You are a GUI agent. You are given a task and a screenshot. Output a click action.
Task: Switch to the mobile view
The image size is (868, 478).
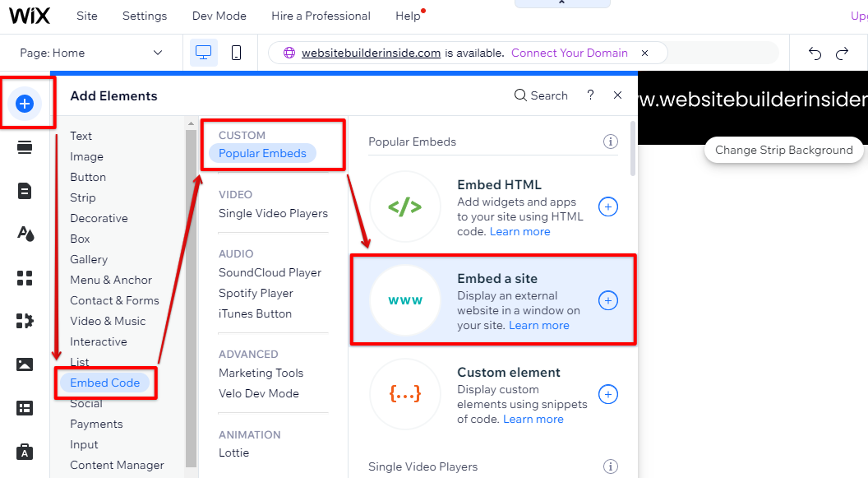coord(236,53)
